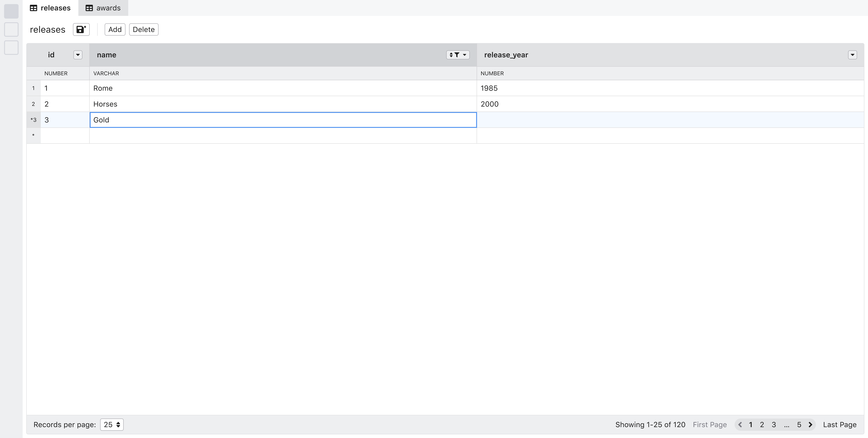Select row header number 2

pyautogui.click(x=33, y=104)
